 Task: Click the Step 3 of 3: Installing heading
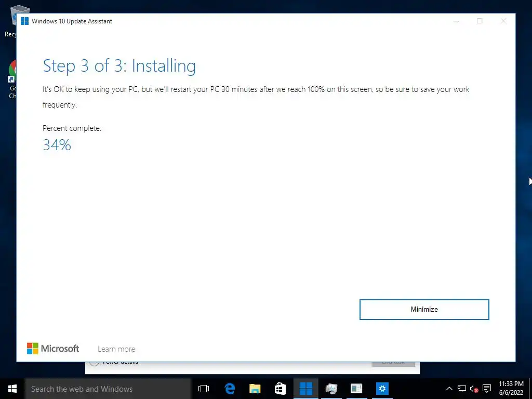(x=119, y=66)
